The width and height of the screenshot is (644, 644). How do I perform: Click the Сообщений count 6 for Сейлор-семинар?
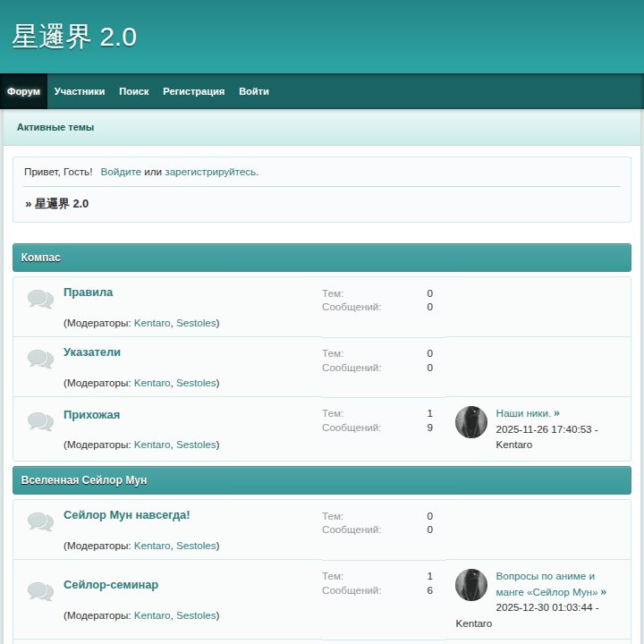point(429,590)
